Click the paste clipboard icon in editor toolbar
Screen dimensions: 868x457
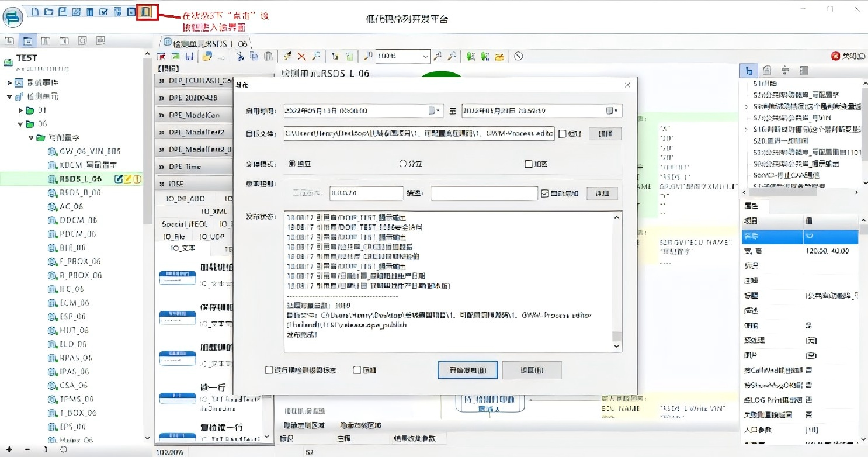coord(268,57)
